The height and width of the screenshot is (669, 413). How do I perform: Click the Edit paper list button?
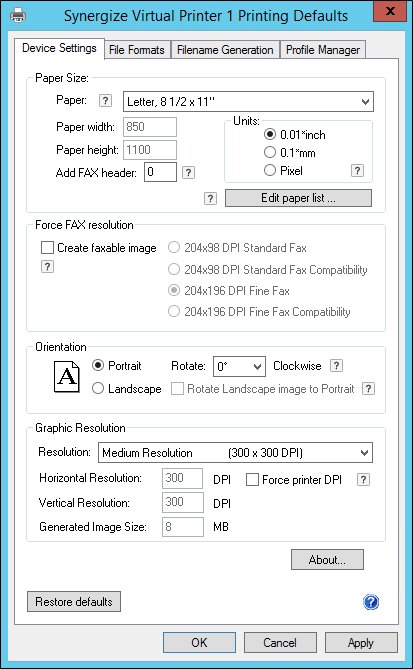pyautogui.click(x=298, y=198)
